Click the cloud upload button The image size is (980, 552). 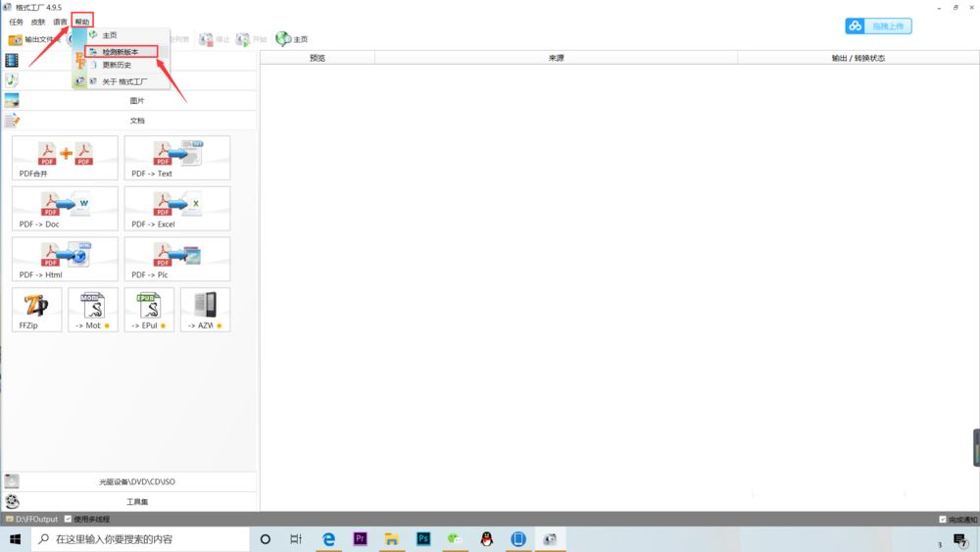click(x=878, y=26)
